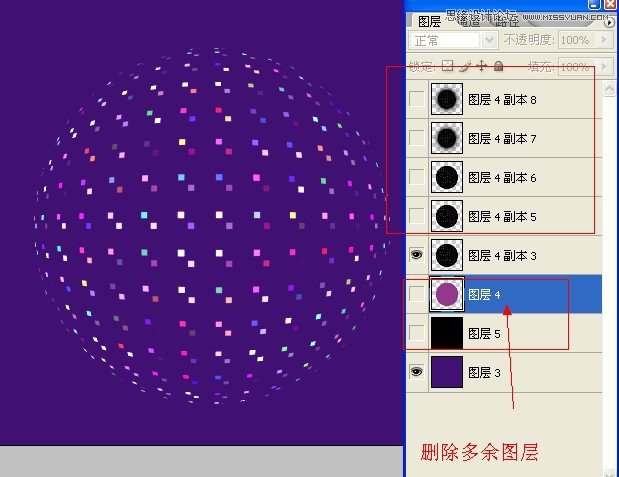Viewport: 619px width, 477px height.
Task: Switch to the 图层 tab
Action: 429,21
